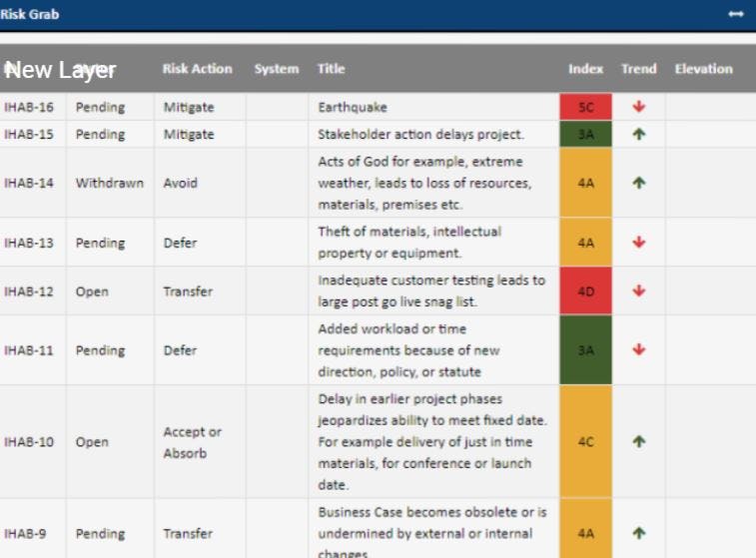Click the red down trend arrow for IHAB-13
The width and height of the screenshot is (756, 558).
[x=639, y=243]
